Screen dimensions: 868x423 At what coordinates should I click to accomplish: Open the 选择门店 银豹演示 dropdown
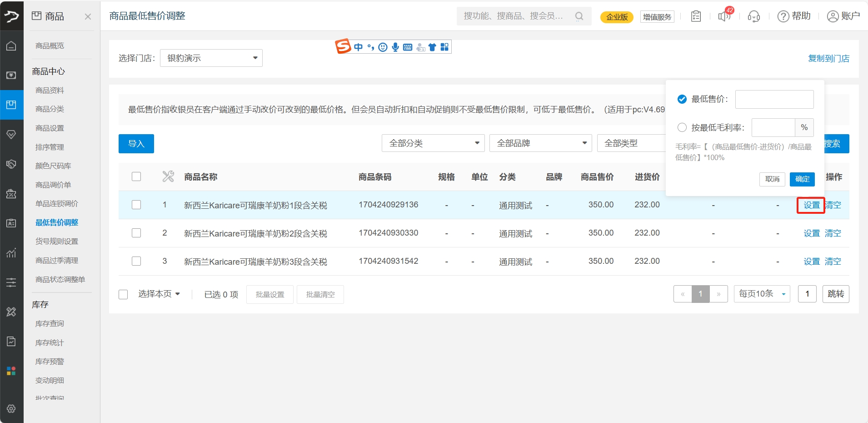(211, 58)
